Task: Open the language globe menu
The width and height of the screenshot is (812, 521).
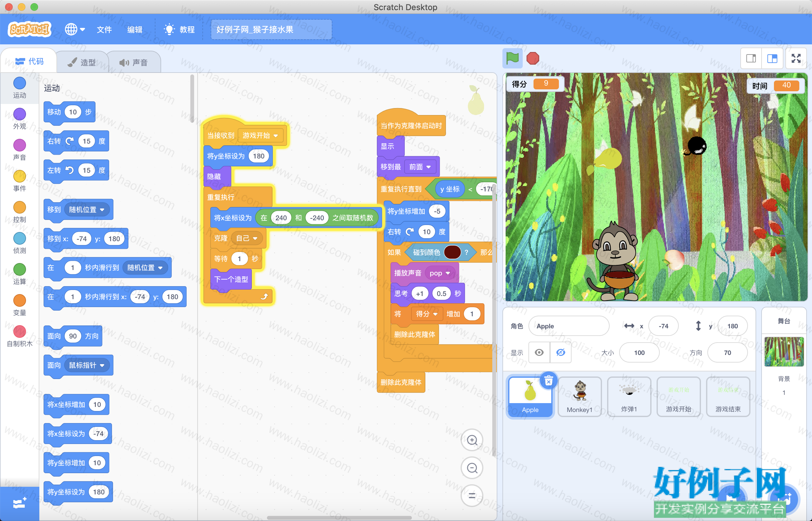Action: (x=75, y=29)
